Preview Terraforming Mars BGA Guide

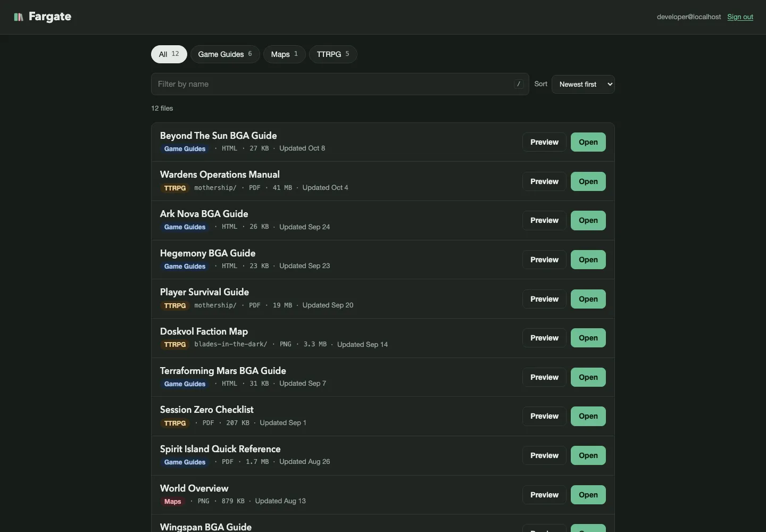click(544, 377)
